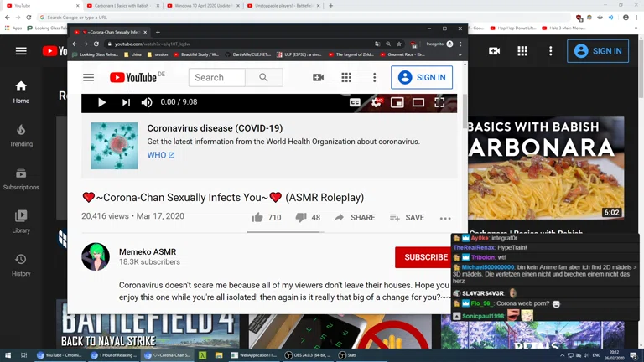Open Trending in background YouTube sidebar
Image resolution: width=644 pixels, height=362 pixels.
pyautogui.click(x=21, y=136)
